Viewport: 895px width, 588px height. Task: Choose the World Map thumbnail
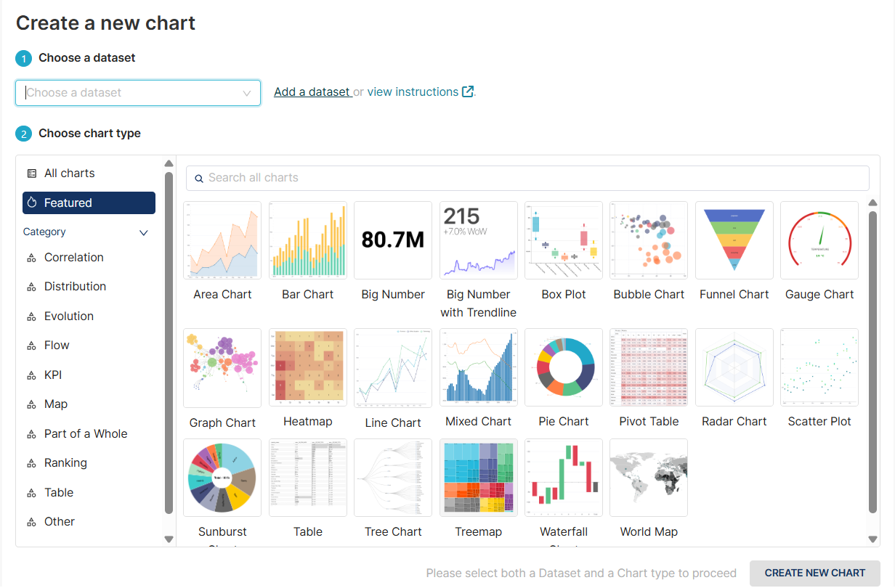(x=648, y=478)
